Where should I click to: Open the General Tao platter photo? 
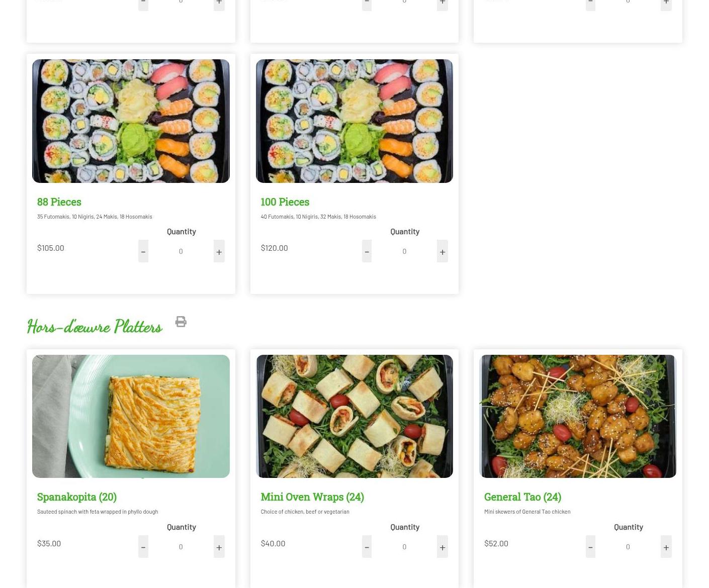pos(578,416)
